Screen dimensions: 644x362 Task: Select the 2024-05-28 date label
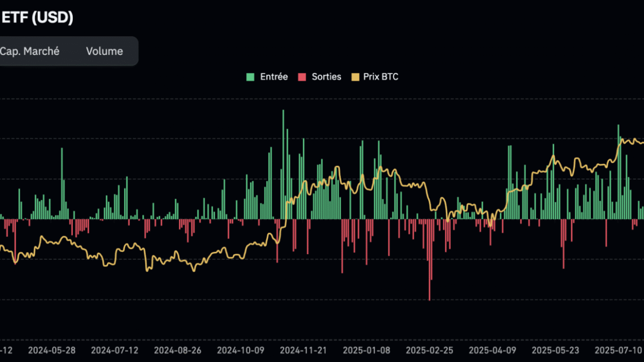click(52, 350)
